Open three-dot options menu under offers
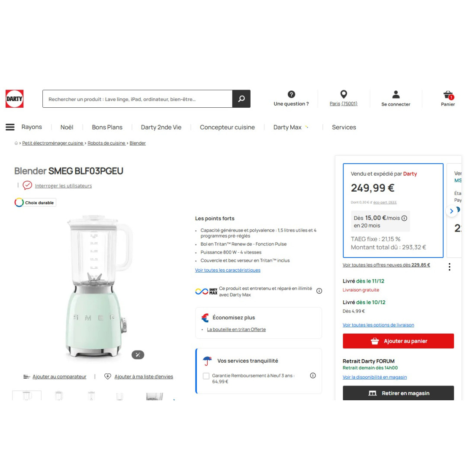The height and width of the screenshot is (476, 476). point(449,267)
